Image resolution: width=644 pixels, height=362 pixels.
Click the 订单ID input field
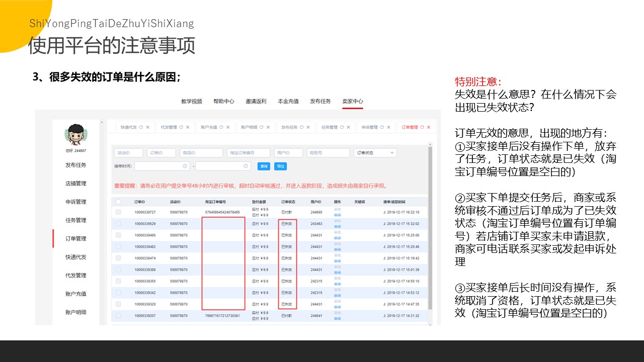point(162,153)
